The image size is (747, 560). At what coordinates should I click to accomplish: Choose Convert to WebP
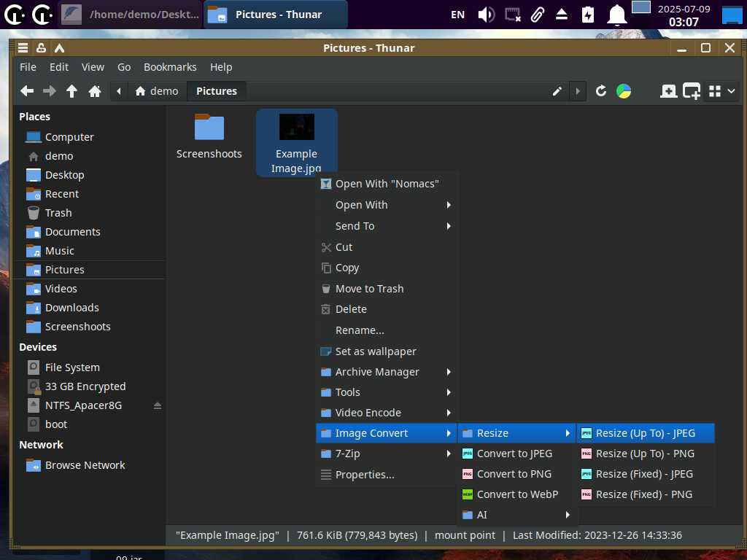coord(516,495)
